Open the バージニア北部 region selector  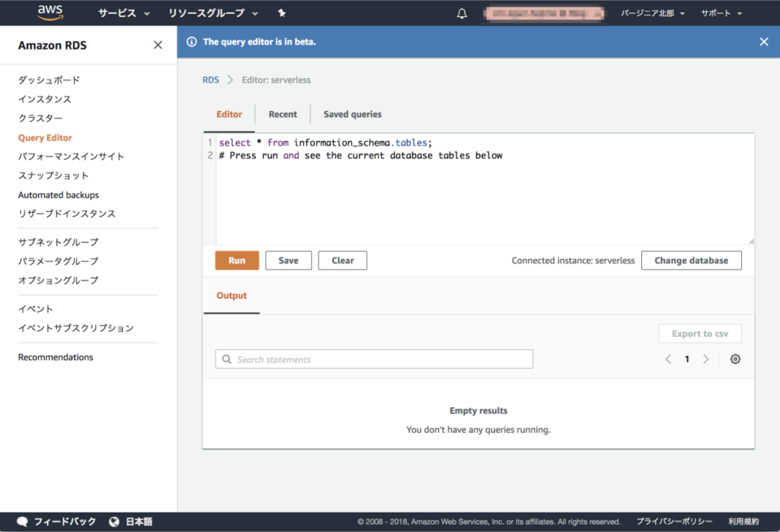pyautogui.click(x=652, y=13)
